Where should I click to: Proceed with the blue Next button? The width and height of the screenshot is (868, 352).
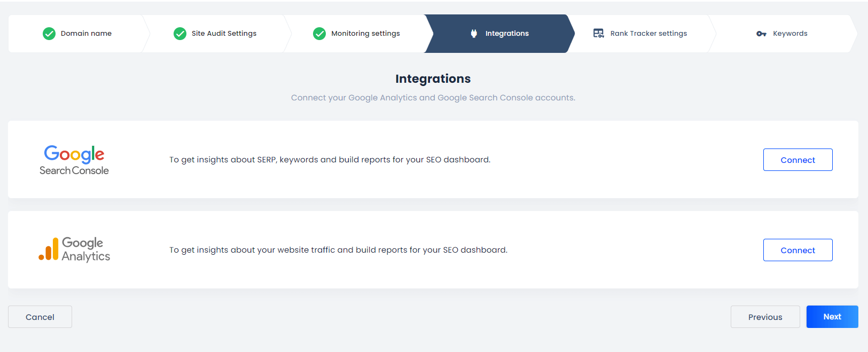[x=832, y=317]
